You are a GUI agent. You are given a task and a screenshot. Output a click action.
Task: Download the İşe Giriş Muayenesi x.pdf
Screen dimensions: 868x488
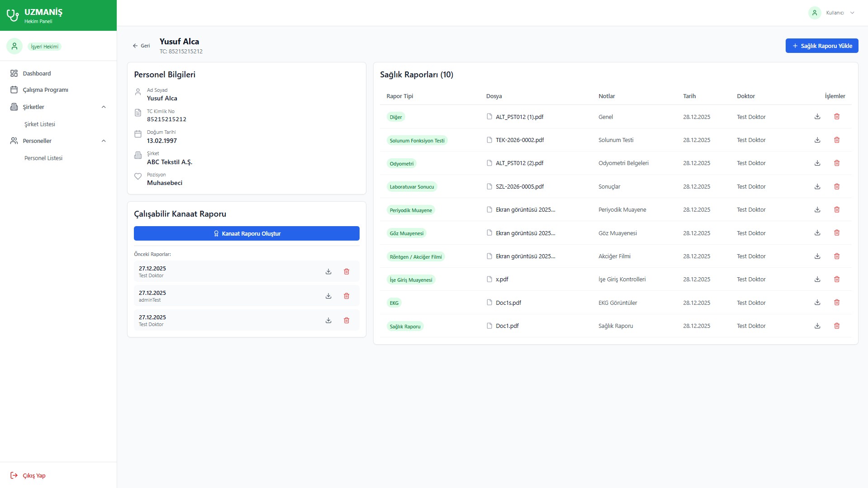click(x=817, y=280)
